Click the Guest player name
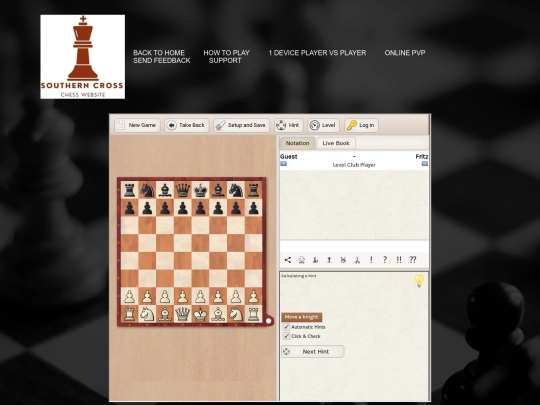The height and width of the screenshot is (405, 540). tap(289, 157)
